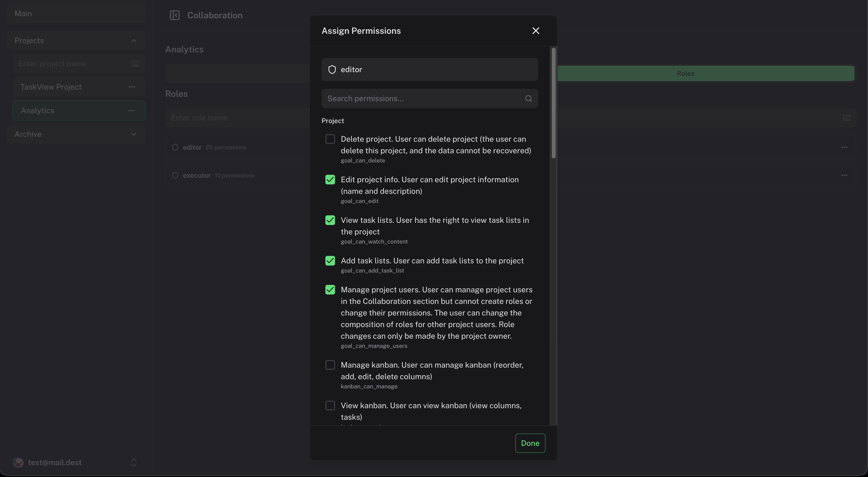Click the search icon in permissions search bar
The image size is (868, 477).
click(528, 98)
